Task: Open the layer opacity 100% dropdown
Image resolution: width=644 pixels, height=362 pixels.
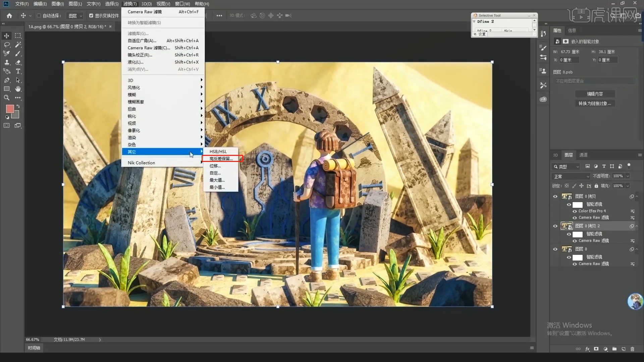Action: click(x=628, y=176)
